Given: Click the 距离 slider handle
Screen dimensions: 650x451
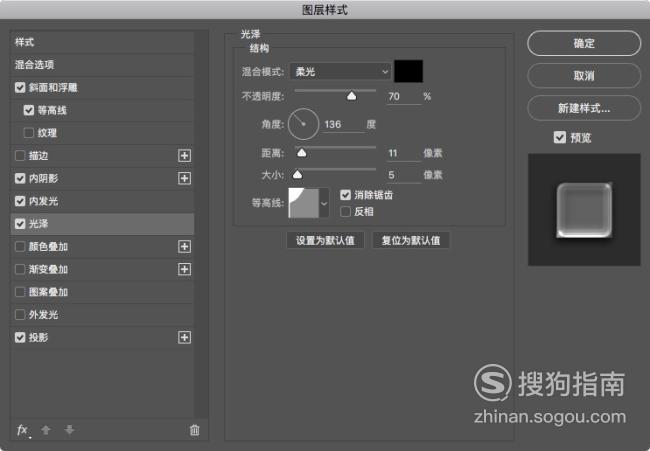Looking at the screenshot, I should click(x=302, y=153).
